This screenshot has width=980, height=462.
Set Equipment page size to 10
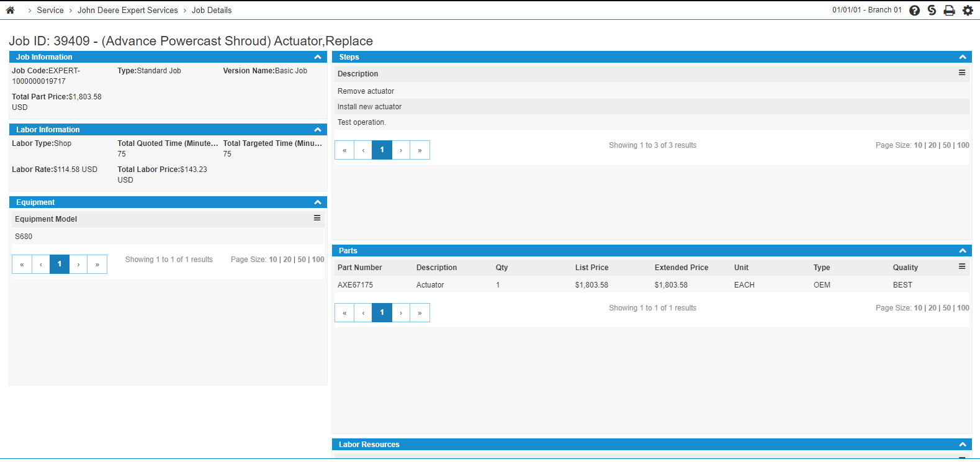click(x=273, y=260)
